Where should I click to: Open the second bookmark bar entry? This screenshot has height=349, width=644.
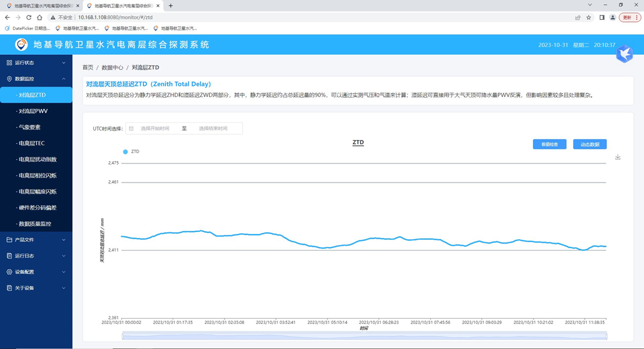pos(77,28)
